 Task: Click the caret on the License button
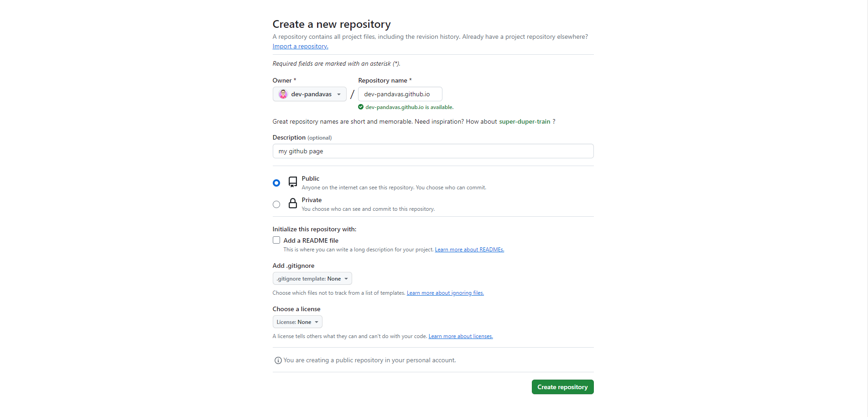317,322
